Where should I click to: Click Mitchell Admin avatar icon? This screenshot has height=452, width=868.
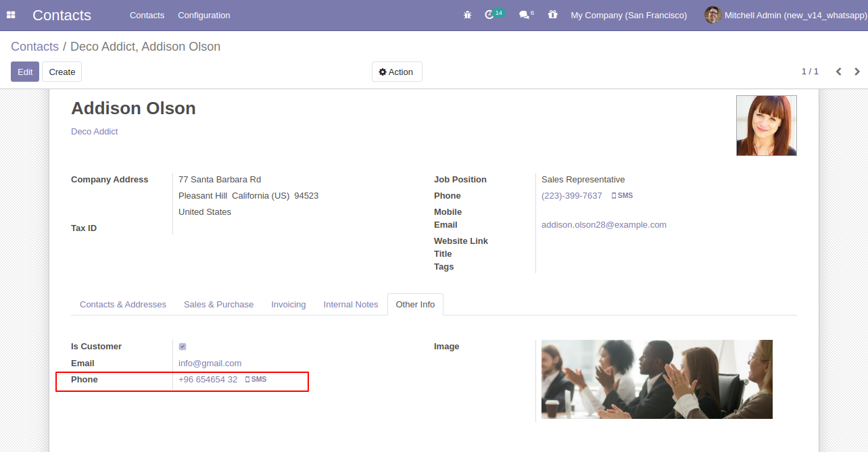coord(713,15)
